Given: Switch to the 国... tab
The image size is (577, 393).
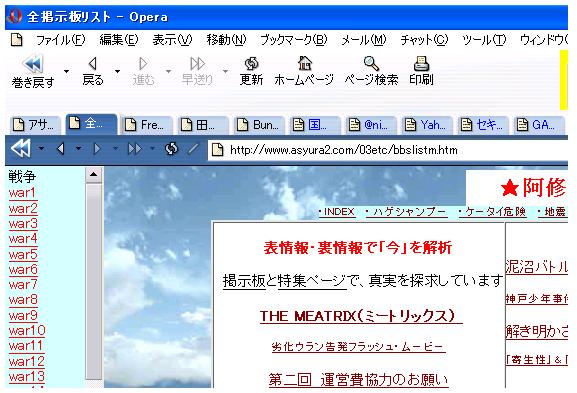Looking at the screenshot, I should [315, 125].
